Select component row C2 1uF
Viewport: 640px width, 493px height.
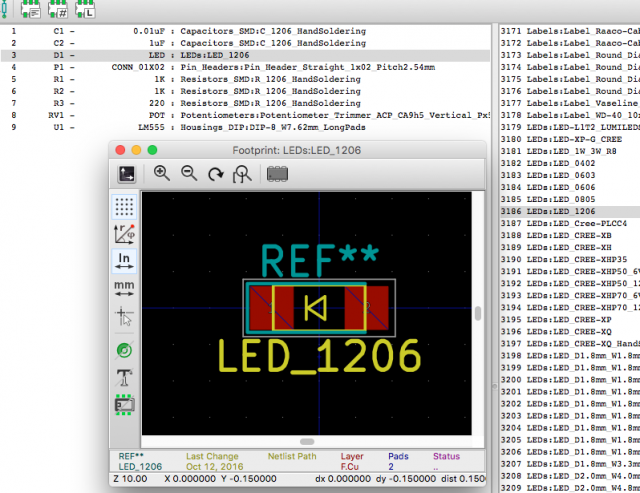click(245, 43)
